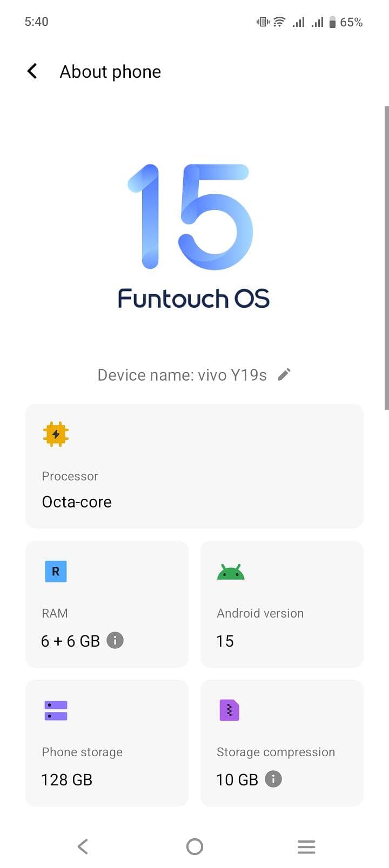Tap the pencil icon to rename device

point(284,374)
